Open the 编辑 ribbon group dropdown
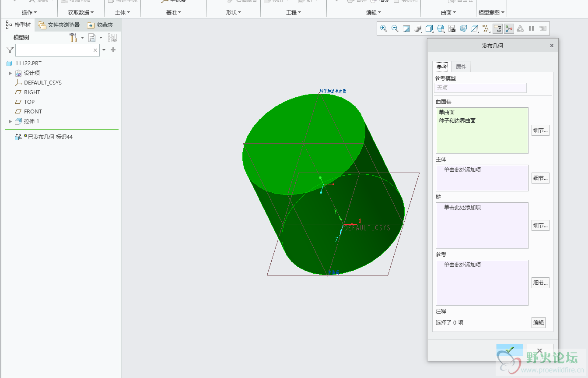 click(374, 13)
